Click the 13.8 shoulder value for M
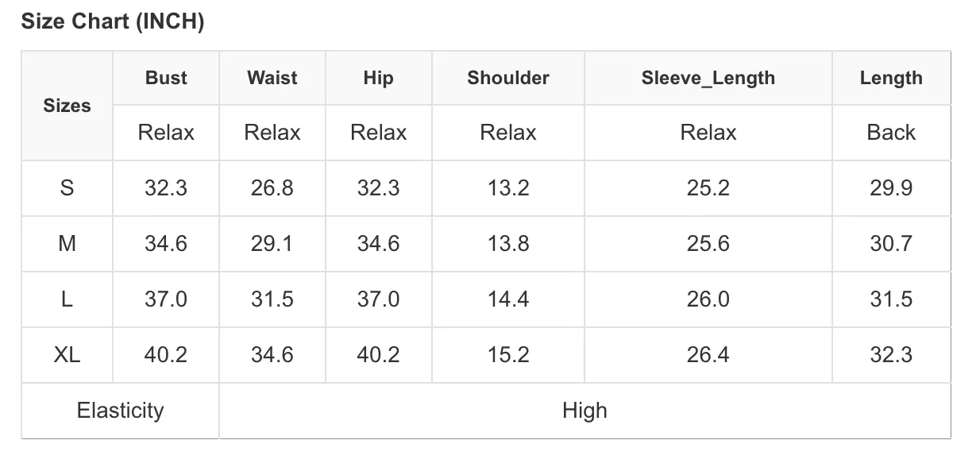This screenshot has width=980, height=467. point(508,244)
